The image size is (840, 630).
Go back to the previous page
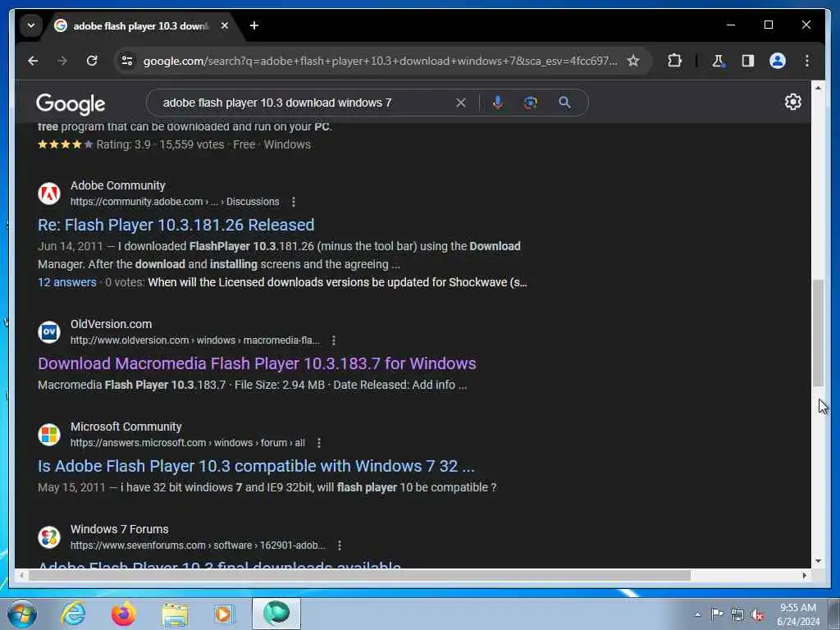coord(33,61)
